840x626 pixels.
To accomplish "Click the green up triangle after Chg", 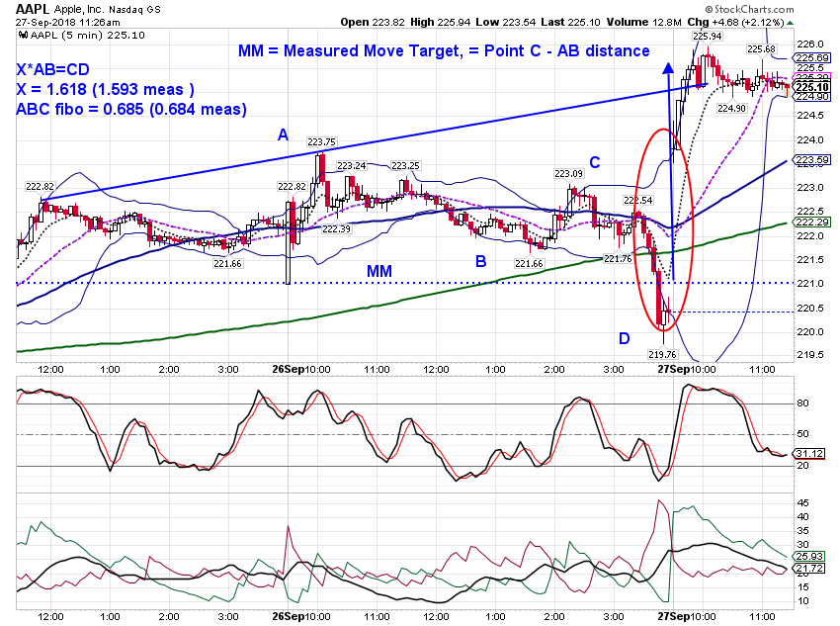I will tap(791, 23).
